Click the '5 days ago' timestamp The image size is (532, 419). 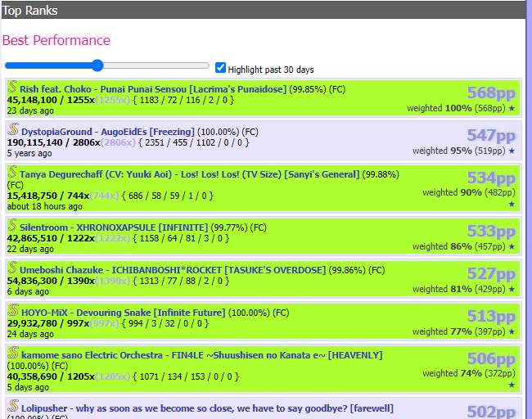click(28, 387)
